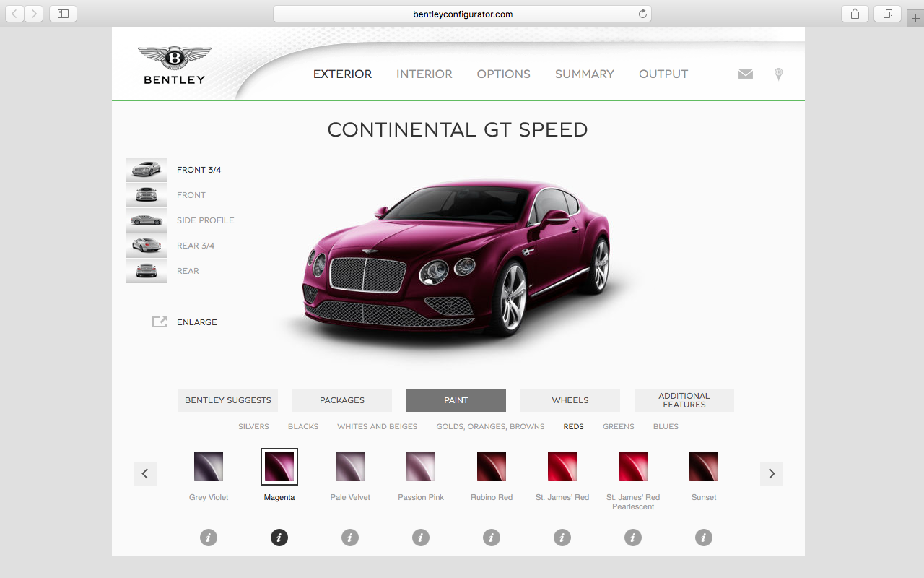Open Safari share menu
The height and width of the screenshot is (578, 924).
click(x=855, y=13)
